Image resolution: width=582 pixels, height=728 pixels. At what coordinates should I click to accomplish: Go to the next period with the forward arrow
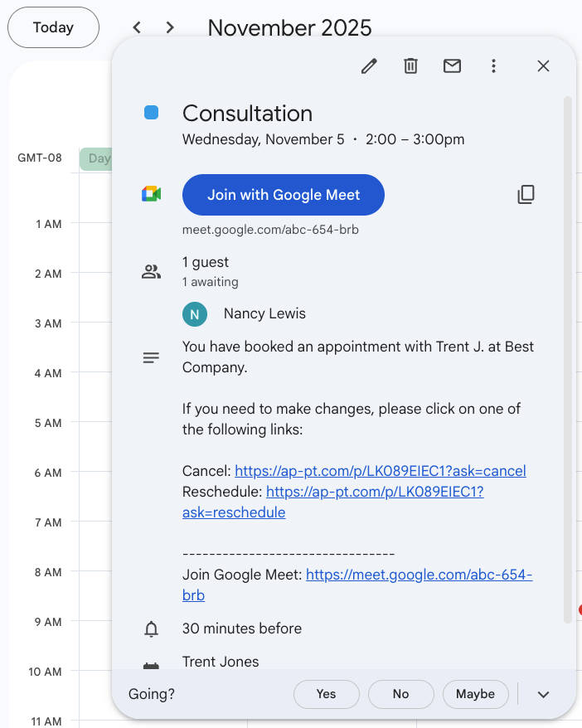point(169,27)
